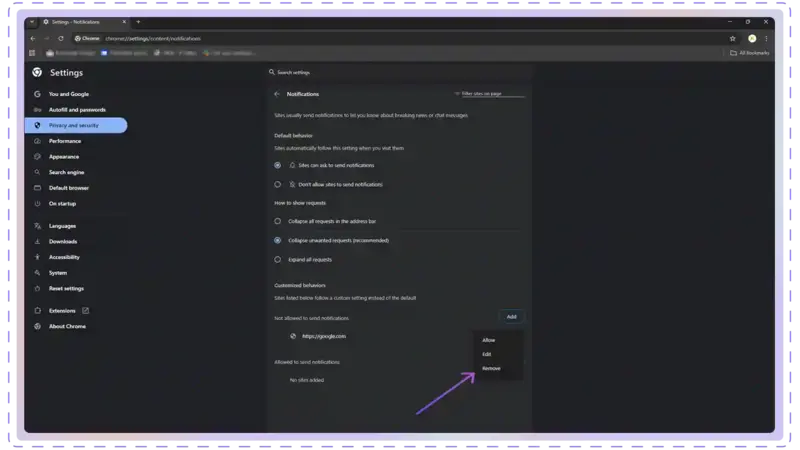Open the profile avatar menu
Screen dimensions: 800x450
click(752, 39)
